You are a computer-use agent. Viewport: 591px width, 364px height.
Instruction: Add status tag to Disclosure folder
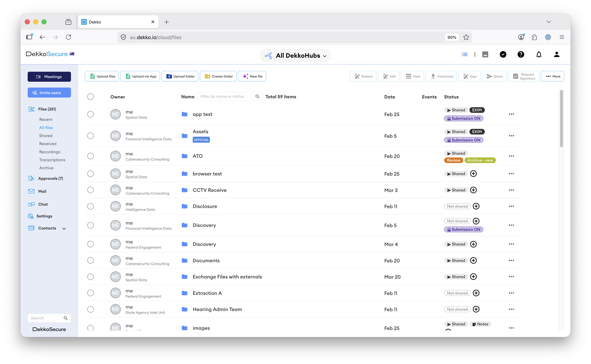476,206
